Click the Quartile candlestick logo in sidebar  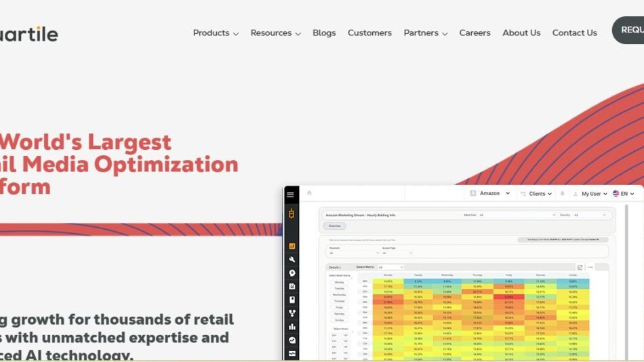[x=291, y=215]
